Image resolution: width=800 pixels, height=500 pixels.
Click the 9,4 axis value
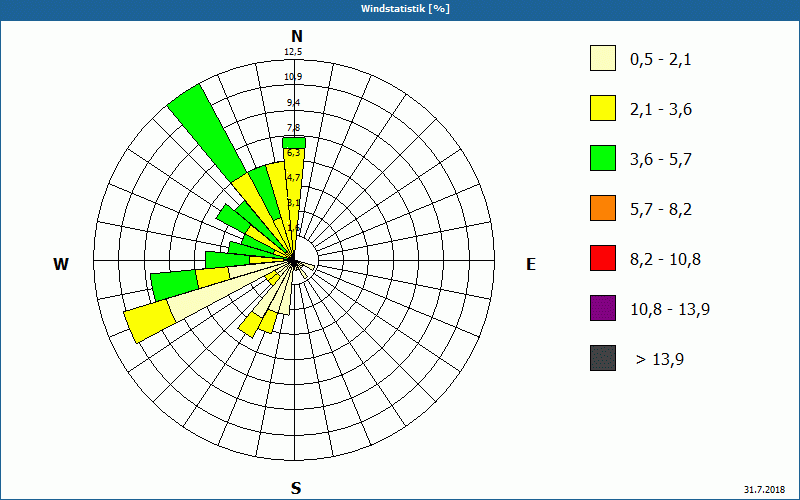(293, 103)
